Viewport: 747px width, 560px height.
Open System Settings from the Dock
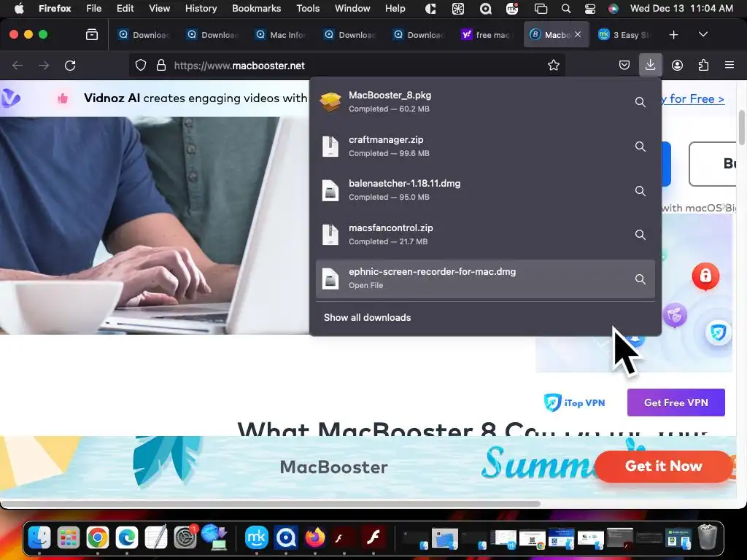185,537
